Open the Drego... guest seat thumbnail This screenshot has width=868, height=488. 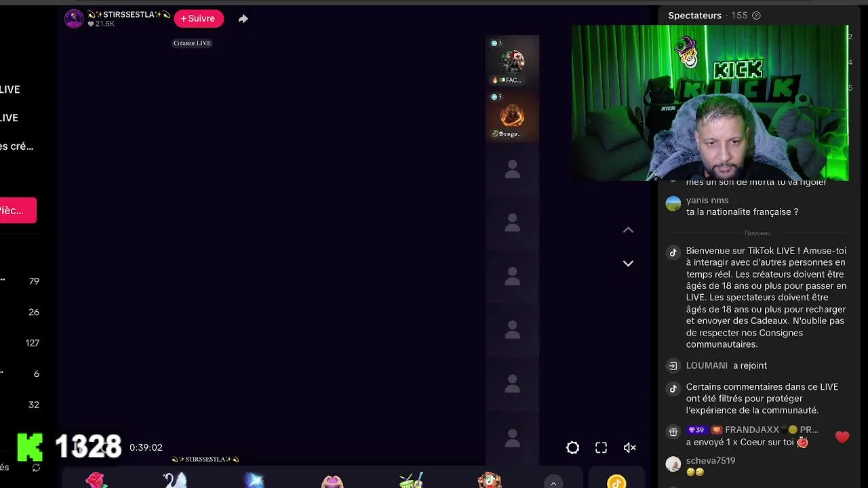point(512,116)
